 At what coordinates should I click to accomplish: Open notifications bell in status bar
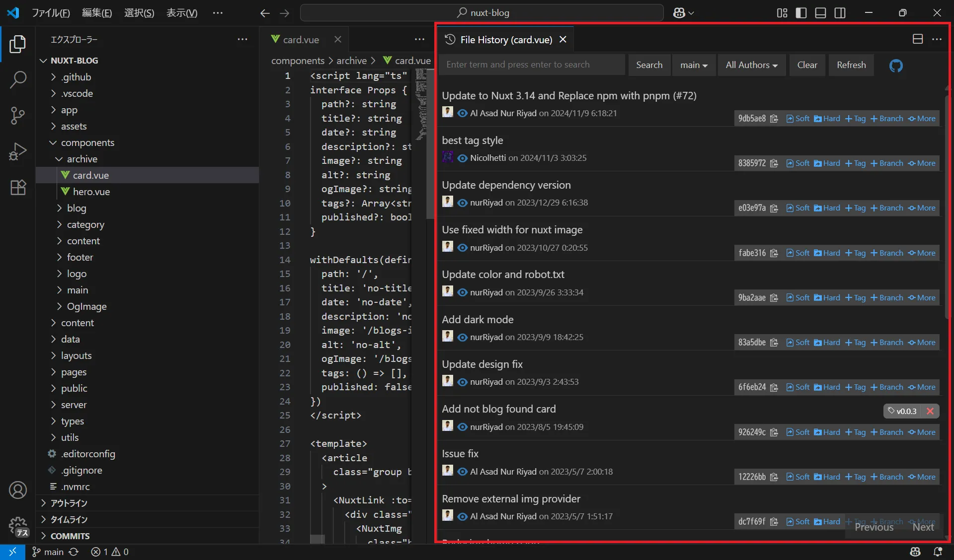tap(938, 552)
